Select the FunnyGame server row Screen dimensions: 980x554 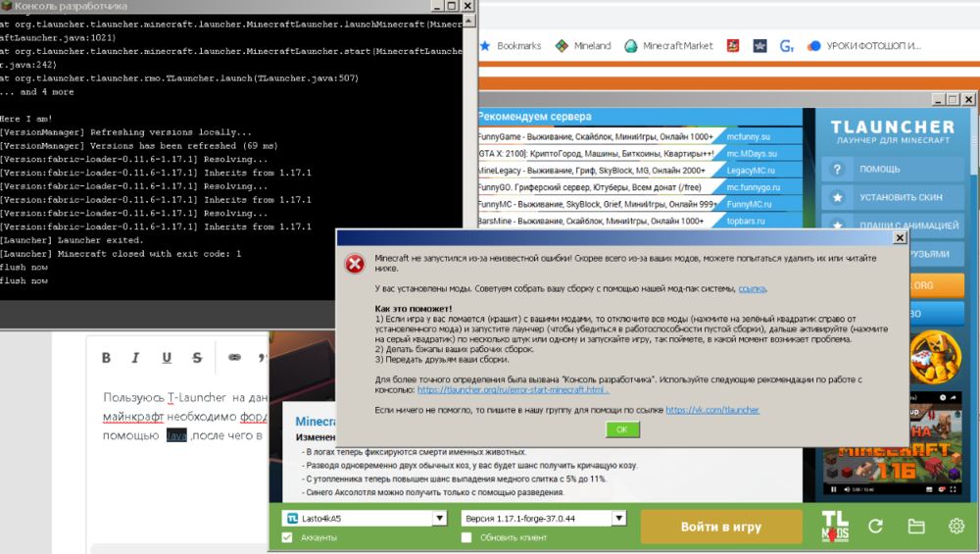point(640,136)
